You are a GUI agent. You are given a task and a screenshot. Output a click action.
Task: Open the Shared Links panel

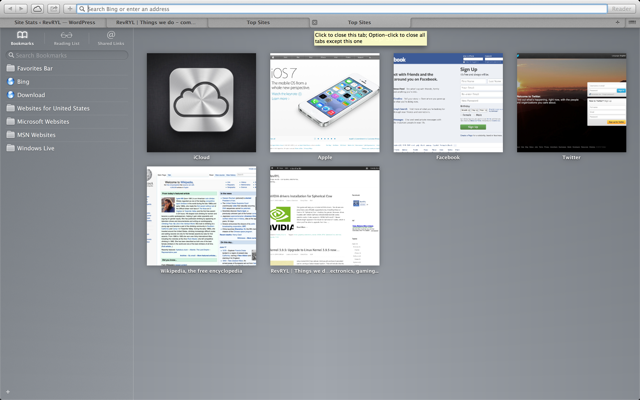111,38
